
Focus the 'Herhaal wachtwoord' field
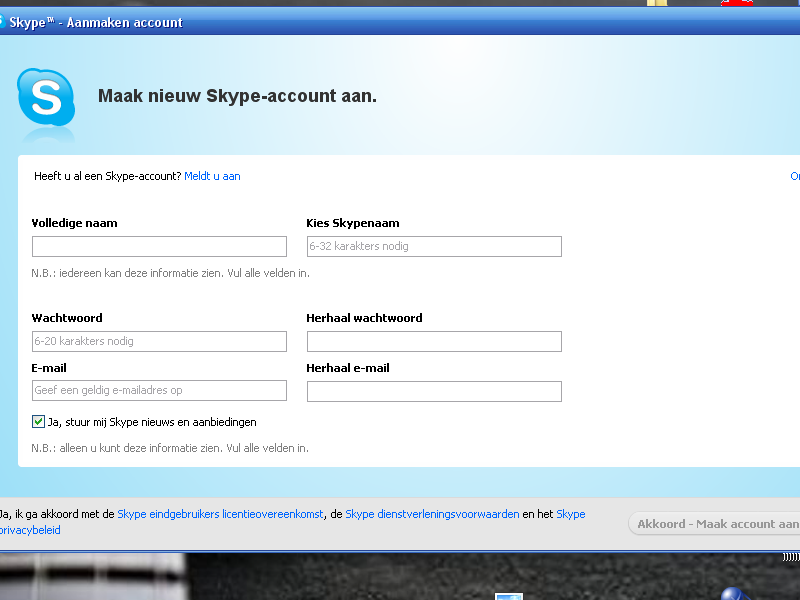(434, 341)
